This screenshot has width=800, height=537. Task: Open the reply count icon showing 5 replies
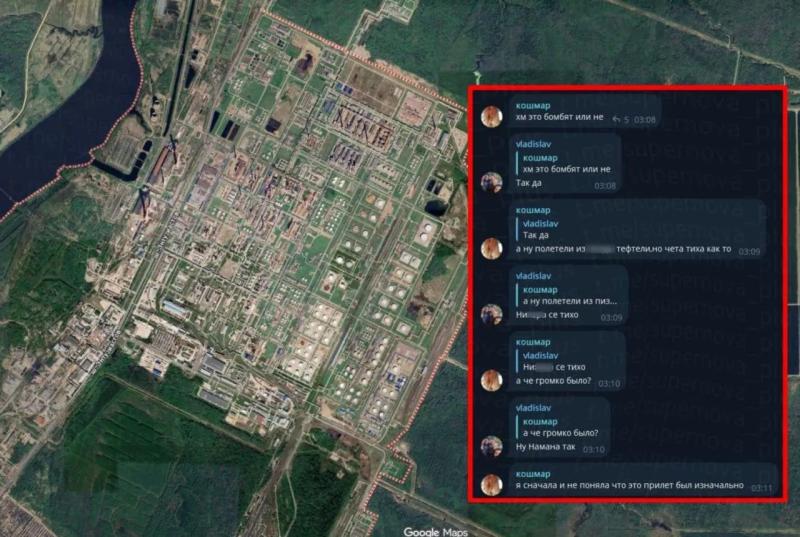point(620,119)
